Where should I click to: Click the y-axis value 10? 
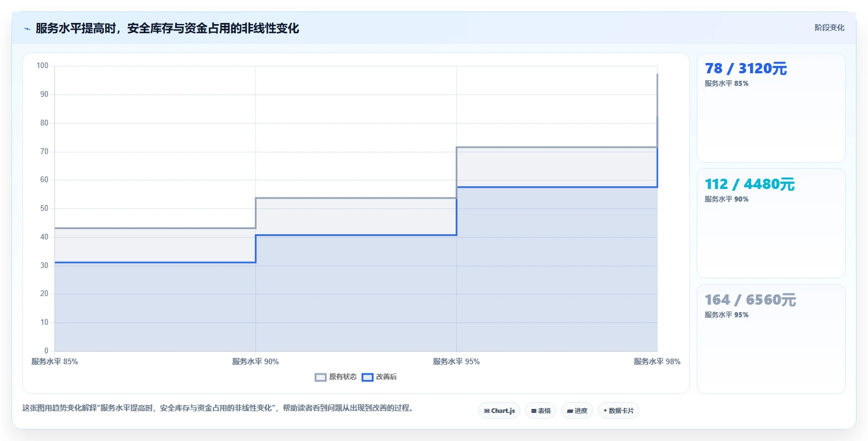pyautogui.click(x=45, y=322)
